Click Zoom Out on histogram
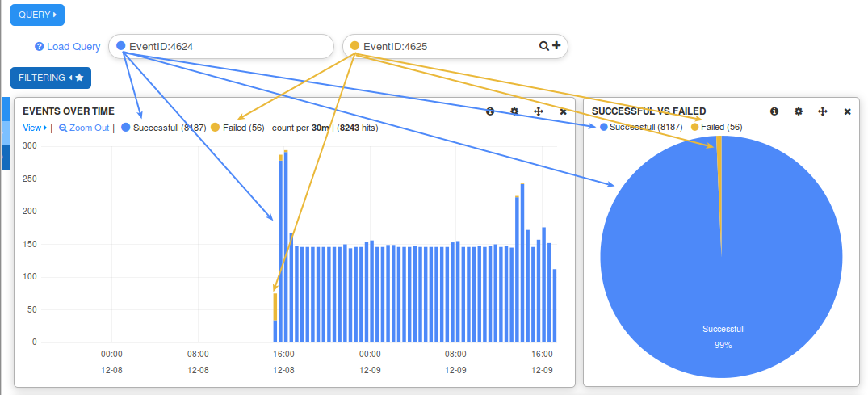This screenshot has height=395, width=868. (84, 128)
